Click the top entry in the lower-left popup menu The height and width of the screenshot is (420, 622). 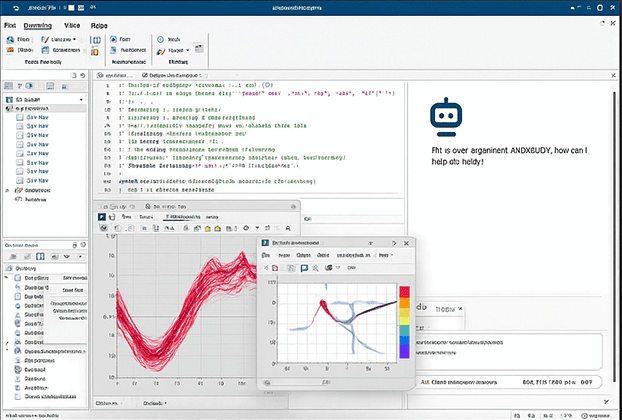click(75, 278)
